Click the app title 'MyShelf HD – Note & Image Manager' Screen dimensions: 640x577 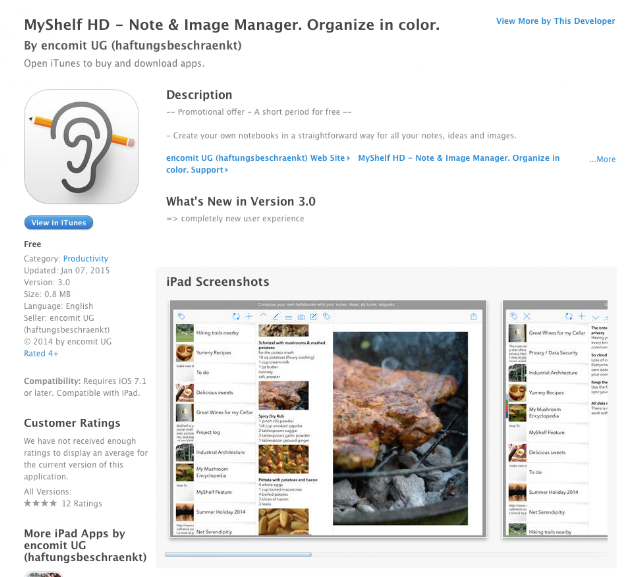click(232, 25)
